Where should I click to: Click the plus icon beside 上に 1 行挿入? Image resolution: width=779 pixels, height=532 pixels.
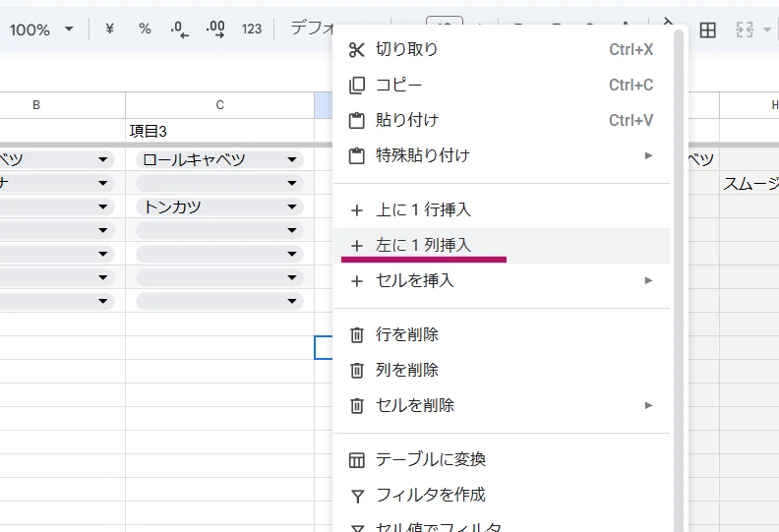(357, 210)
